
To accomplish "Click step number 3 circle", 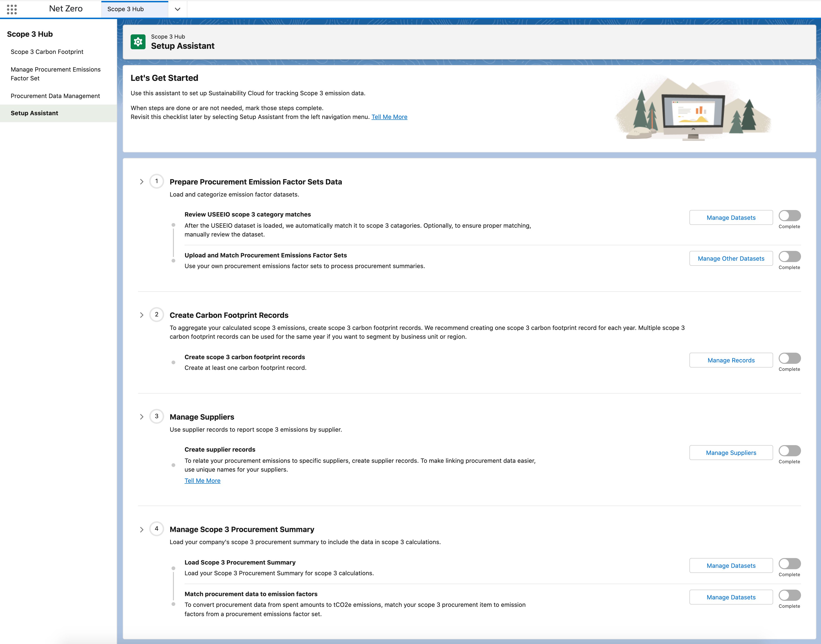I will click(x=157, y=416).
